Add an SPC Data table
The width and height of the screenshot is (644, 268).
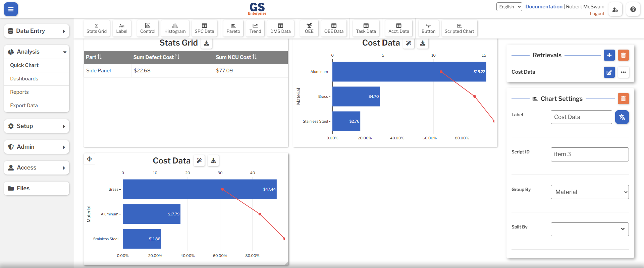tap(204, 28)
